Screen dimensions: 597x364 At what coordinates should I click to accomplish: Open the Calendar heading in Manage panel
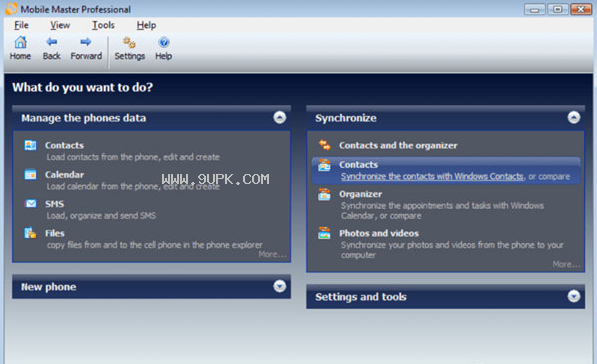64,175
